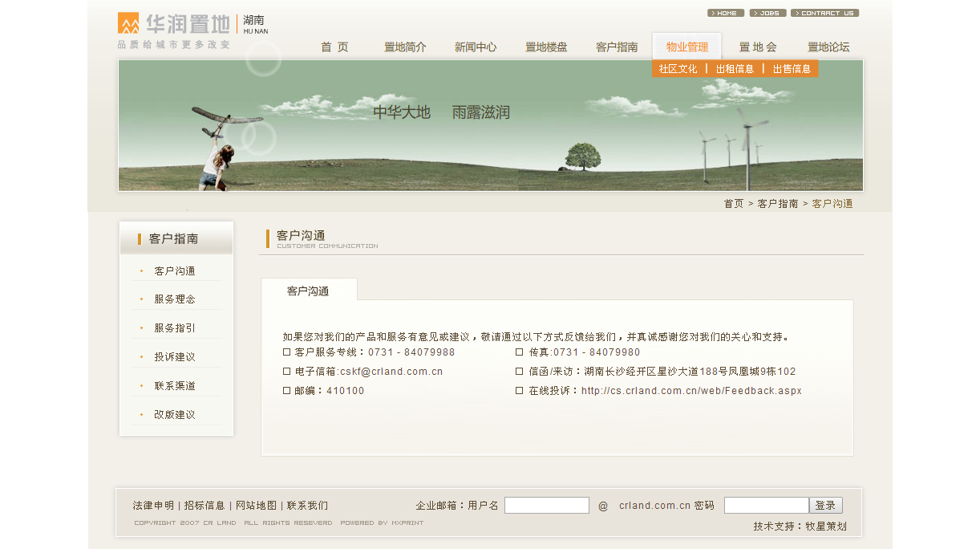Viewport: 980px width, 549px height.
Task: Open the 置地论坛 menu item
Action: [x=828, y=46]
